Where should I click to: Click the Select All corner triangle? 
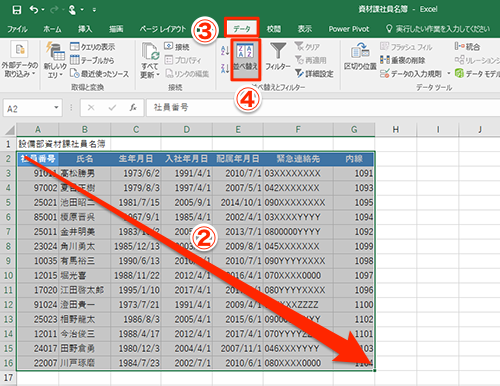tap(9, 129)
